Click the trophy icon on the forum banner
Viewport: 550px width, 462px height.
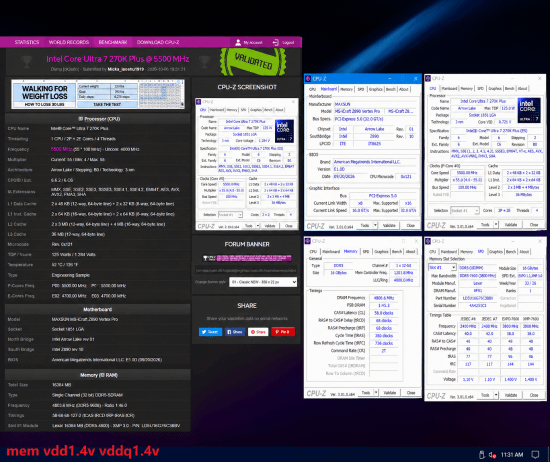206,258
